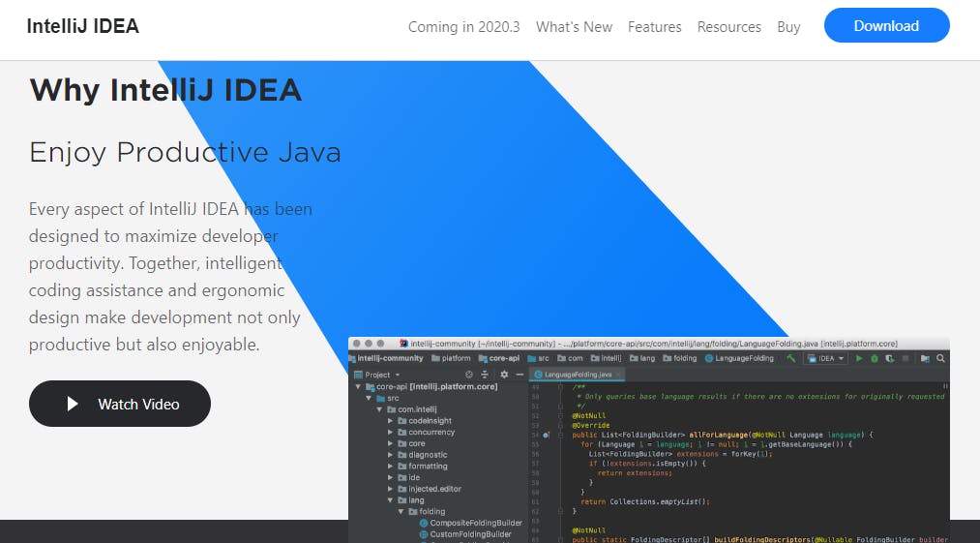Click the src breadcrumb in navigation bar
980x543 pixels.
[x=538, y=358]
